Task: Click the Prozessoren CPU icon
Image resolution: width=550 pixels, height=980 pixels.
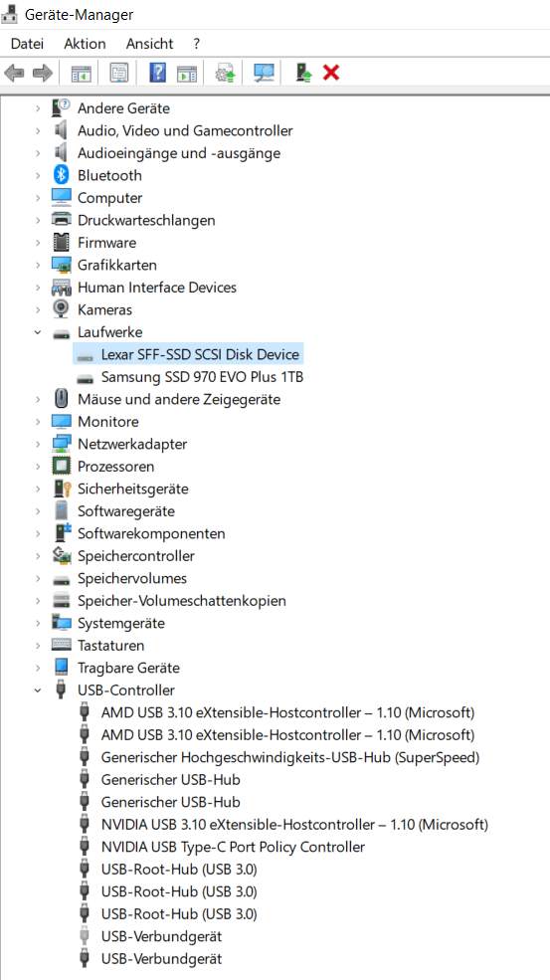Action: click(x=62, y=467)
